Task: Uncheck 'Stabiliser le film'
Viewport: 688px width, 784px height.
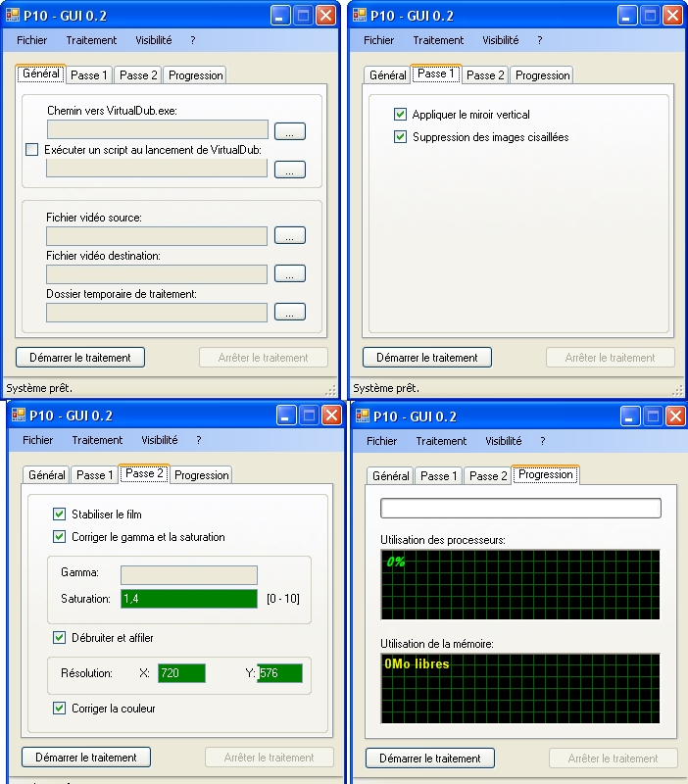Action: click(59, 514)
